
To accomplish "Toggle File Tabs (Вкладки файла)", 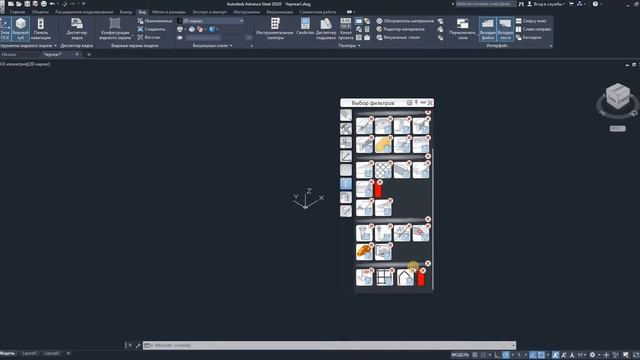I will 487,29.
